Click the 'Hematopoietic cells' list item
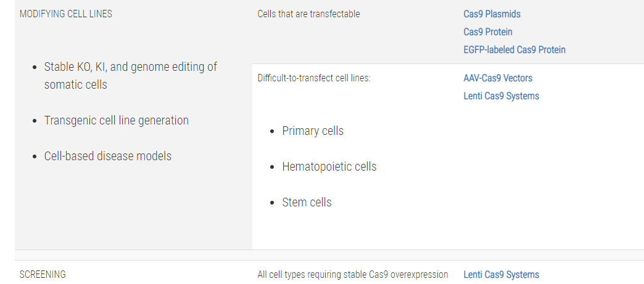 329,166
